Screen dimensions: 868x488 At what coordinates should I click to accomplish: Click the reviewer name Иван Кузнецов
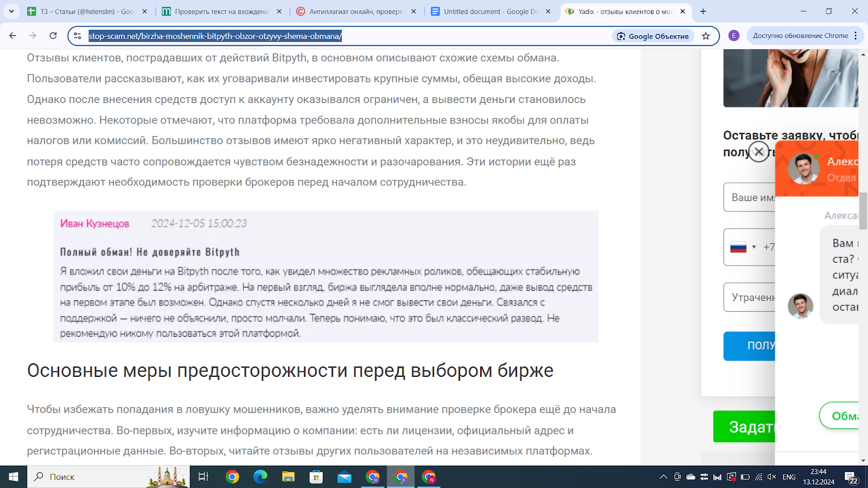pyautogui.click(x=94, y=223)
